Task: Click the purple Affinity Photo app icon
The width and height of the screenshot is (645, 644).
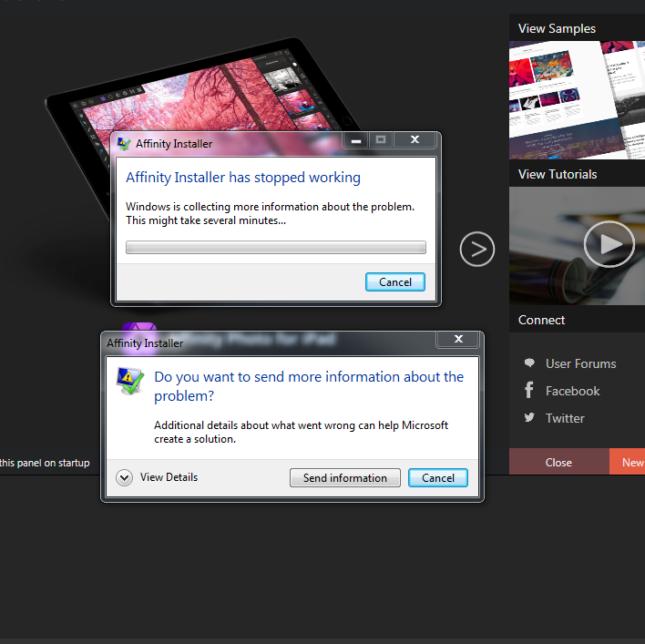Action: pyautogui.click(x=139, y=337)
